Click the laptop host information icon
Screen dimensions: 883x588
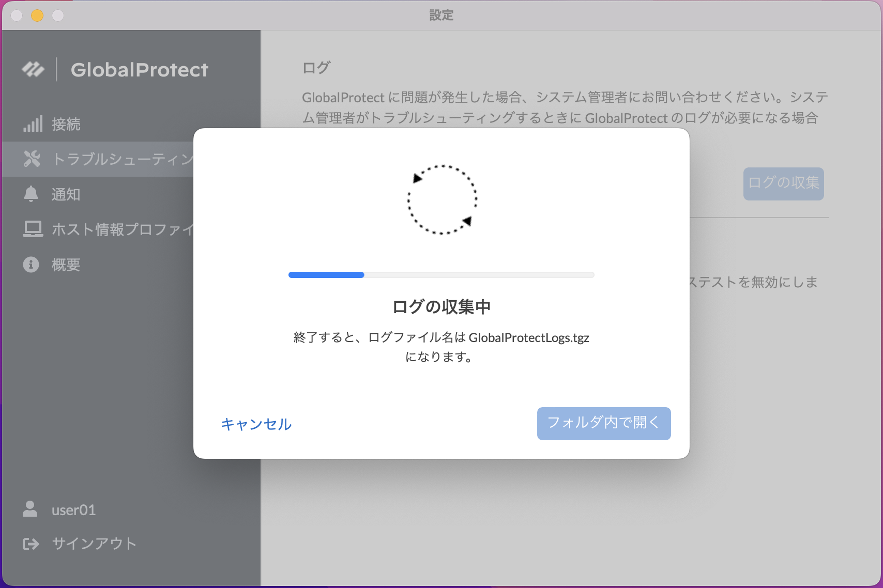pyautogui.click(x=33, y=229)
